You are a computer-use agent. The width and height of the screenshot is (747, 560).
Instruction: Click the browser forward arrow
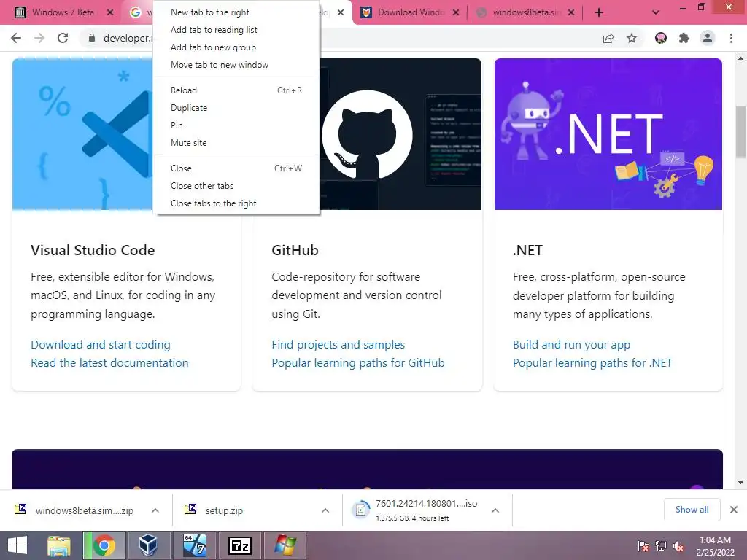[x=39, y=38]
